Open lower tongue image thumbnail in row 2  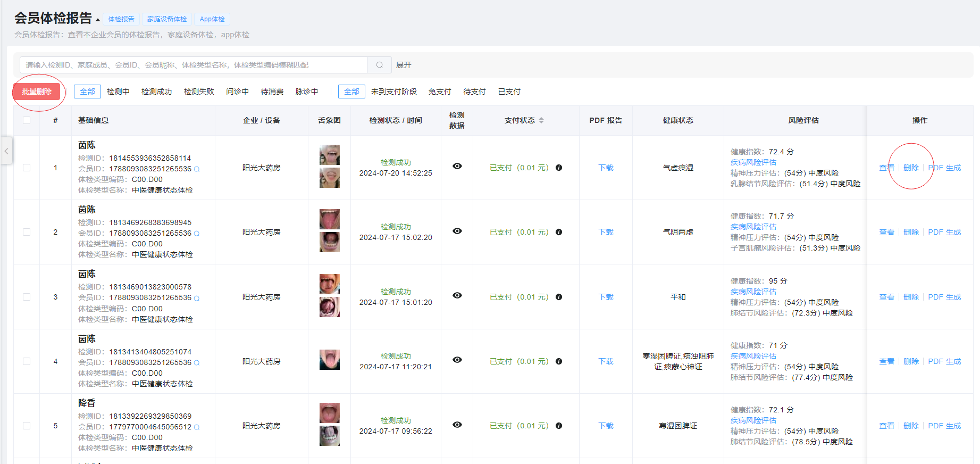[x=330, y=242]
